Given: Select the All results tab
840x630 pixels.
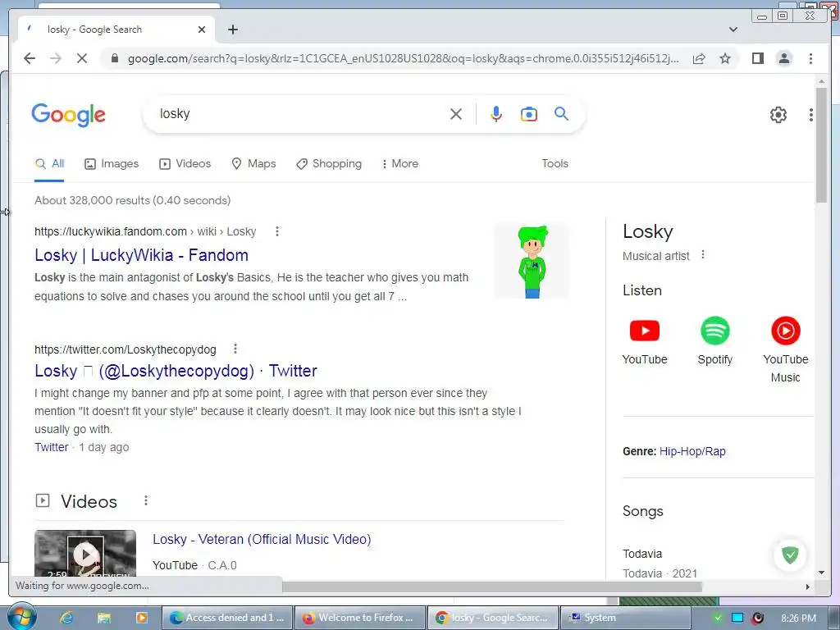Looking at the screenshot, I should tap(49, 163).
